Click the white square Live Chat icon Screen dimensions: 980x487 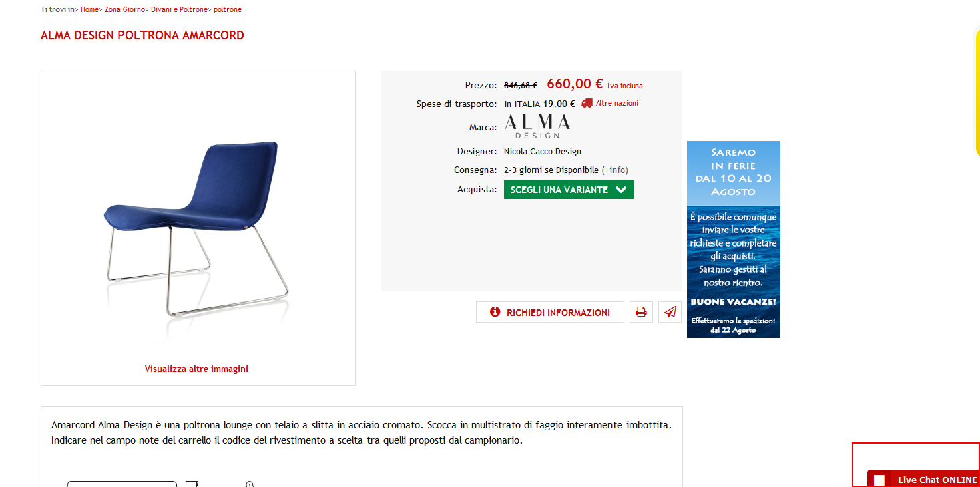[x=879, y=480]
